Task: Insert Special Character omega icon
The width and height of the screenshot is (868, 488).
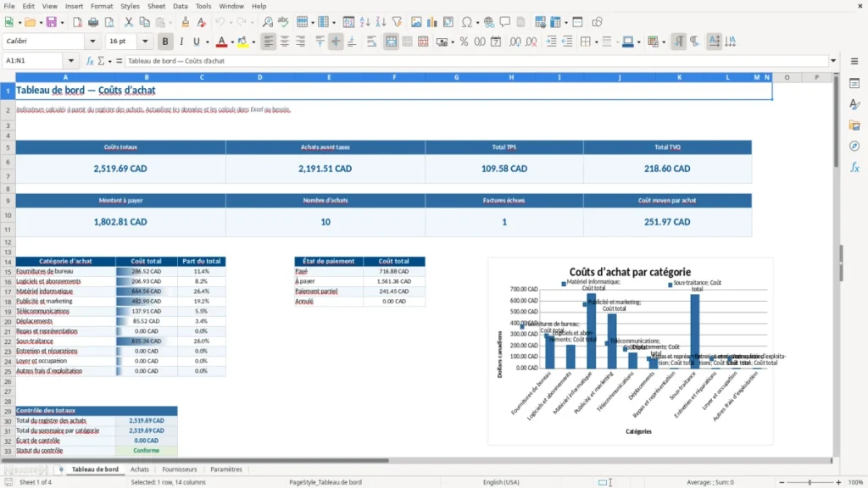Action: point(467,22)
